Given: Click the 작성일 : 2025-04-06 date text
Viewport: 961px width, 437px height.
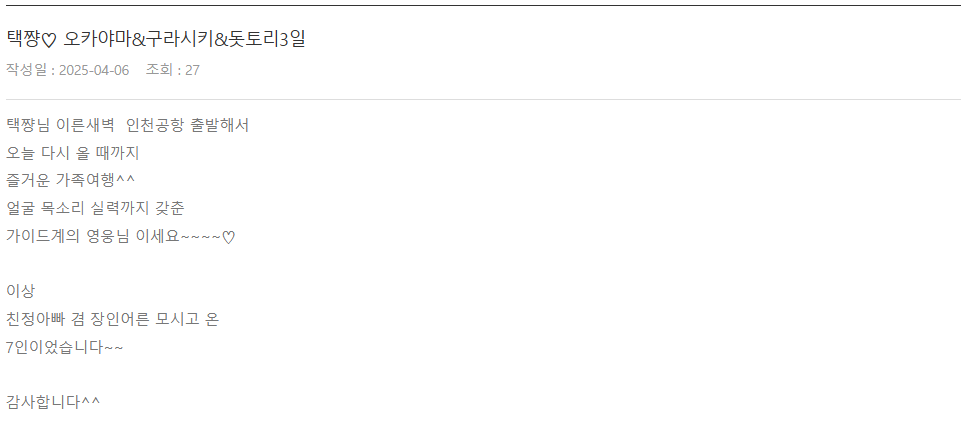Looking at the screenshot, I should [67, 70].
